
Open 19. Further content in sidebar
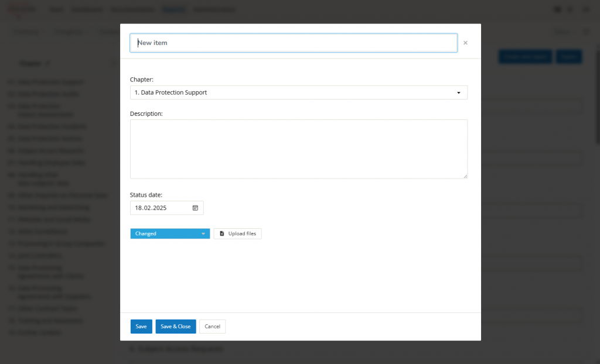pyautogui.click(x=34, y=332)
